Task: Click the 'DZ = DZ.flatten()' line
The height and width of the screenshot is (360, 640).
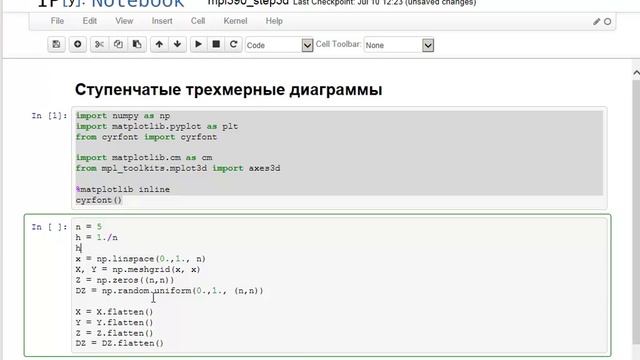Action: (x=120, y=343)
